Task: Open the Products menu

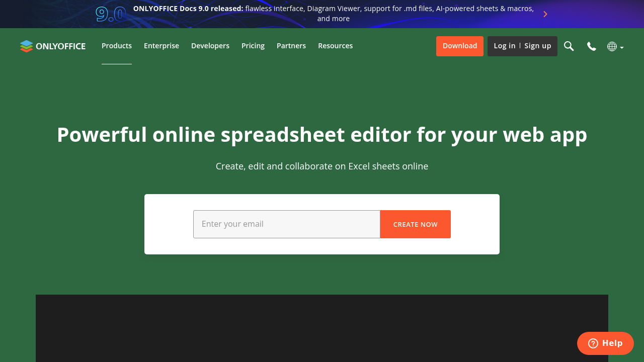Action: (x=117, y=46)
